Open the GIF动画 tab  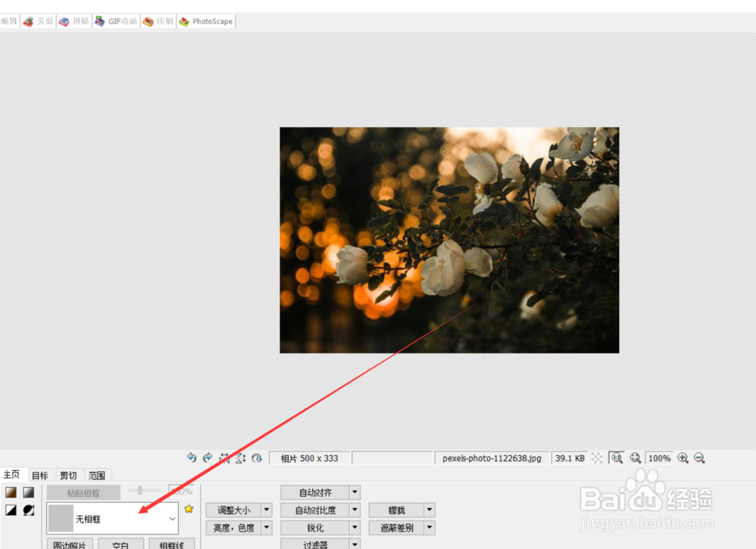[116, 21]
